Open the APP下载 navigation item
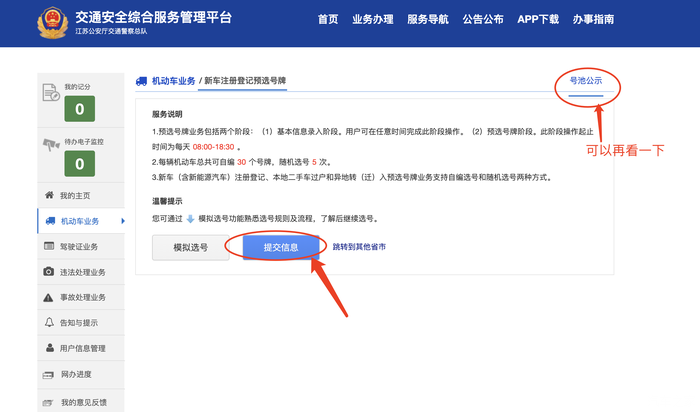Viewport: 700px width, 412px height. pyautogui.click(x=538, y=19)
